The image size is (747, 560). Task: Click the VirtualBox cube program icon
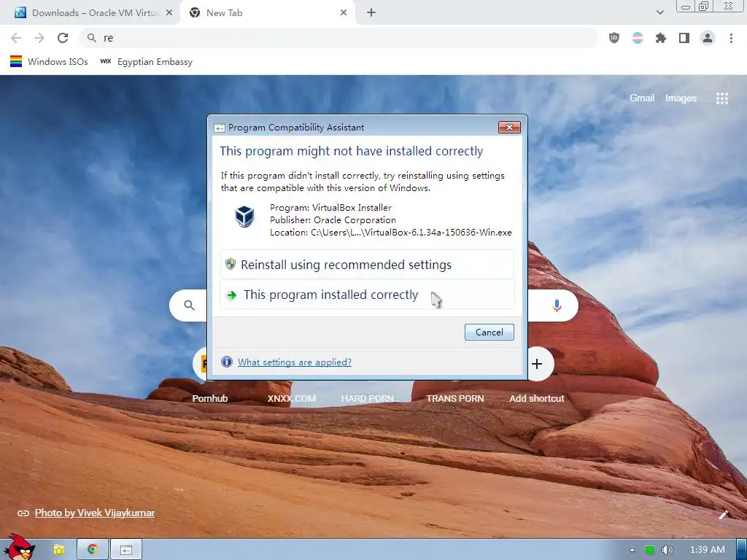coord(244,217)
